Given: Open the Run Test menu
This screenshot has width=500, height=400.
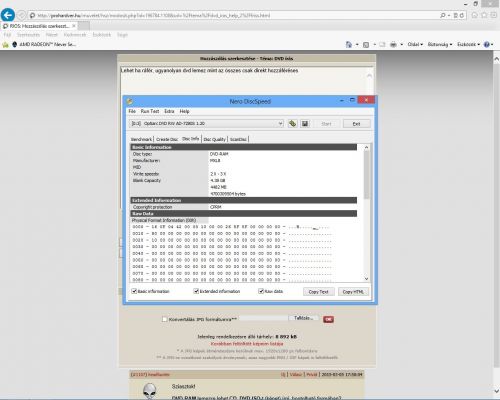Looking at the screenshot, I should (x=150, y=111).
